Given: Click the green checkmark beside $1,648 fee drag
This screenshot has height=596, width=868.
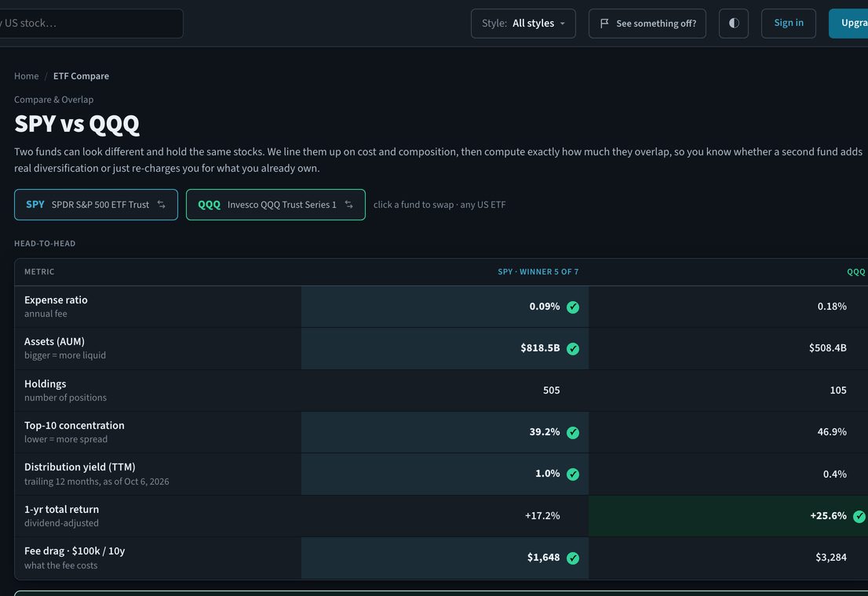Looking at the screenshot, I should click(x=573, y=558).
